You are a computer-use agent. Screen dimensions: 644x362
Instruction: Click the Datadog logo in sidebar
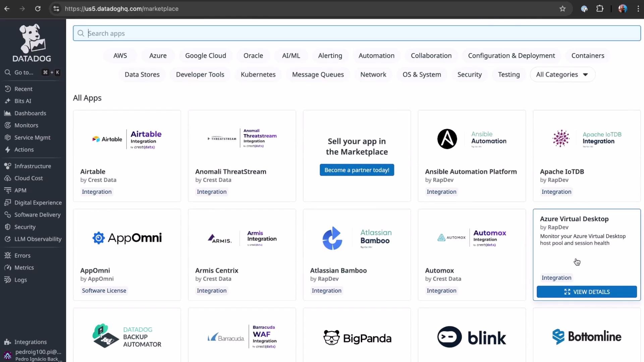pos(32,43)
